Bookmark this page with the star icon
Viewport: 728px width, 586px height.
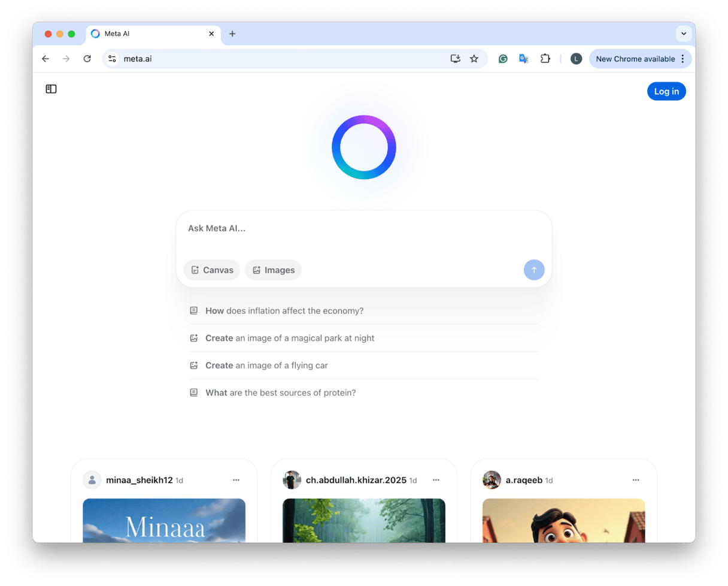point(474,59)
